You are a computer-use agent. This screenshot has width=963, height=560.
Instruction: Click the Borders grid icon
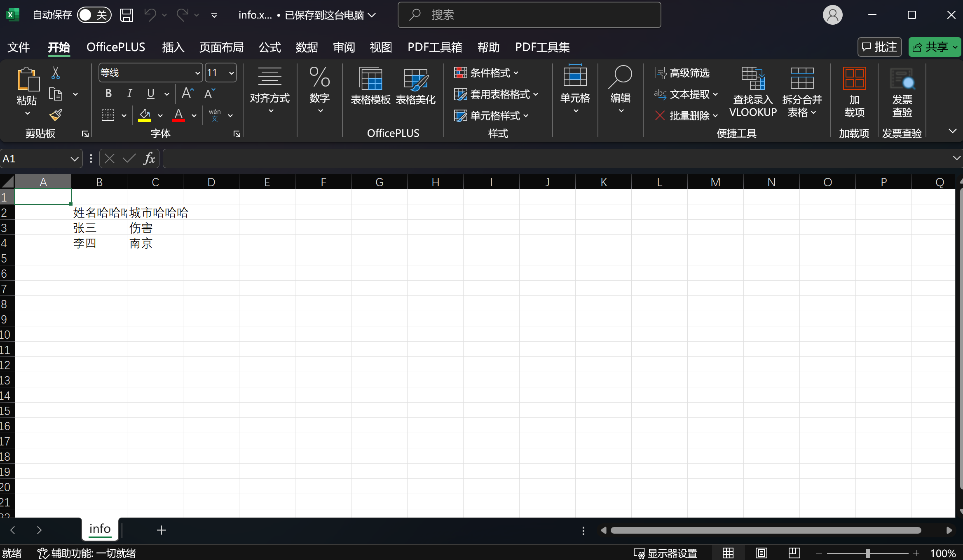108,115
